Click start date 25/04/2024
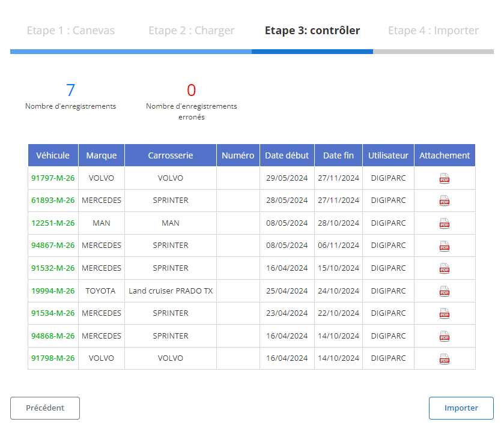 287,291
